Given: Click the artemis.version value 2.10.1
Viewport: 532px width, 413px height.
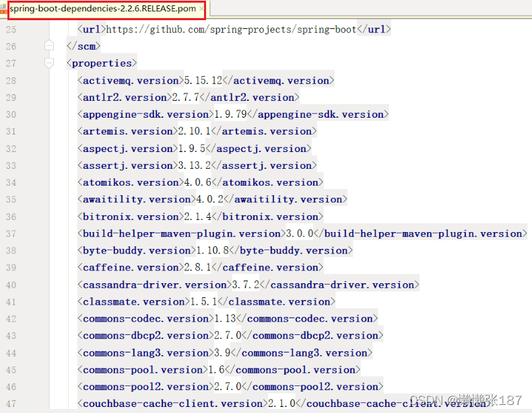Looking at the screenshot, I should [x=195, y=131].
